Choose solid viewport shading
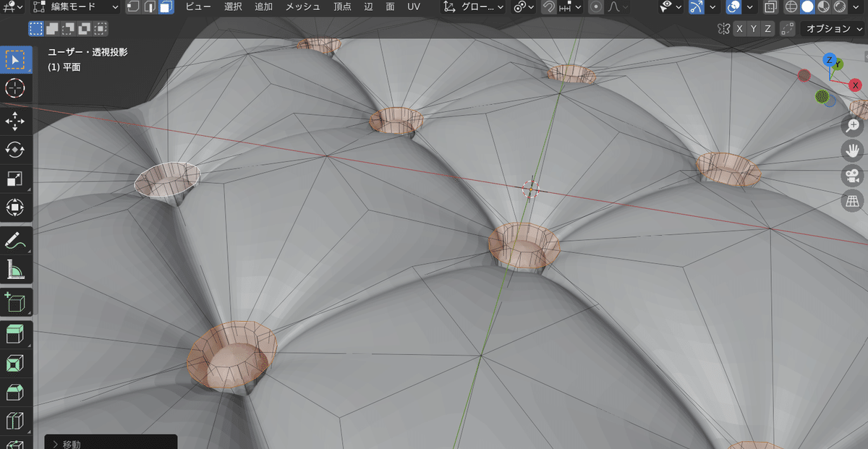Image resolution: width=868 pixels, height=449 pixels. (807, 7)
